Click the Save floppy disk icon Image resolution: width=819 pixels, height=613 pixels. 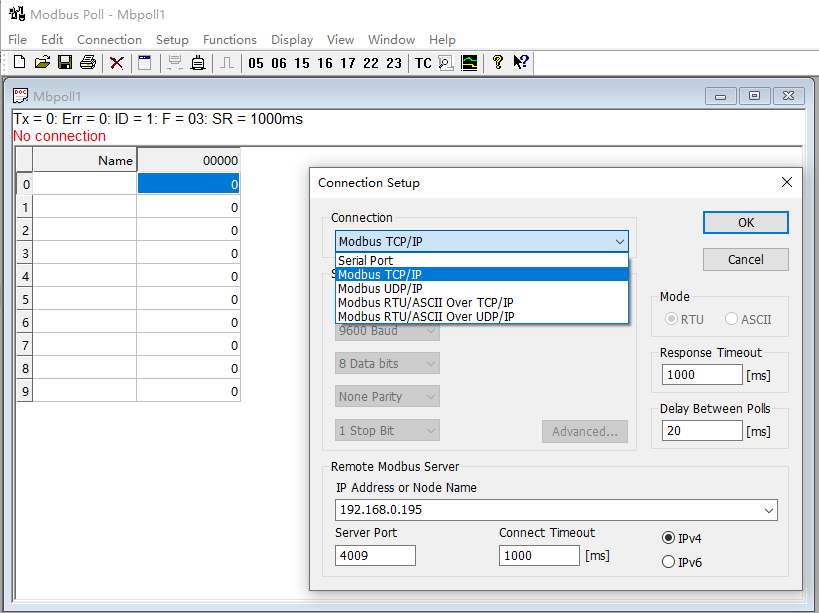[x=65, y=63]
